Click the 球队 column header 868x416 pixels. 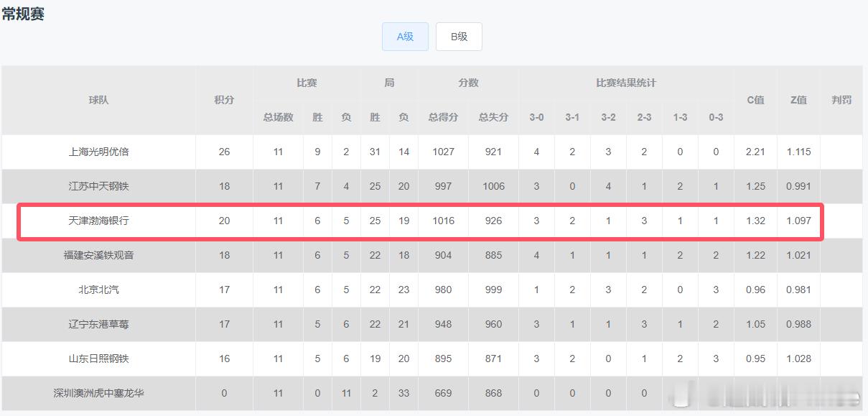(x=98, y=100)
